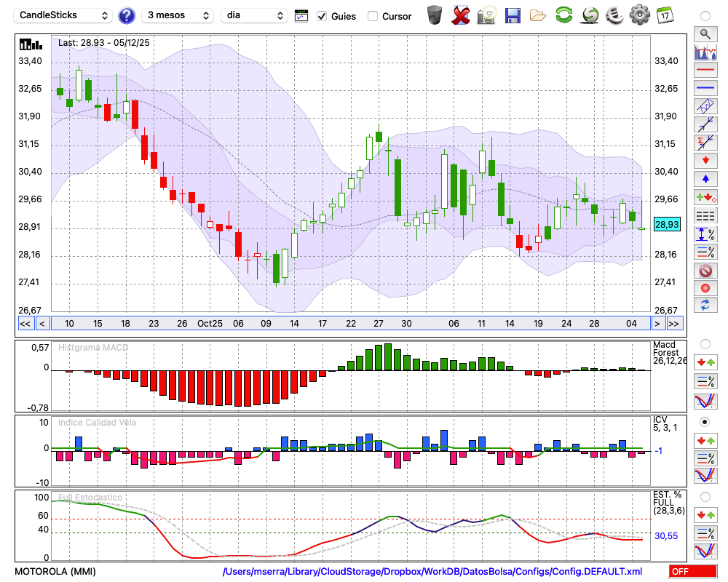728x582 pixels.
Task: Open the CandleSticks chart type dropdown
Action: [64, 15]
